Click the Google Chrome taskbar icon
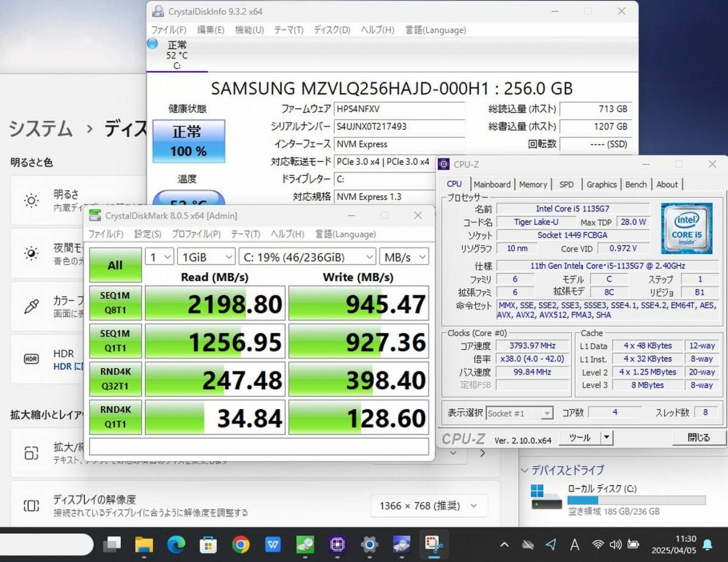The height and width of the screenshot is (562, 728). click(241, 545)
